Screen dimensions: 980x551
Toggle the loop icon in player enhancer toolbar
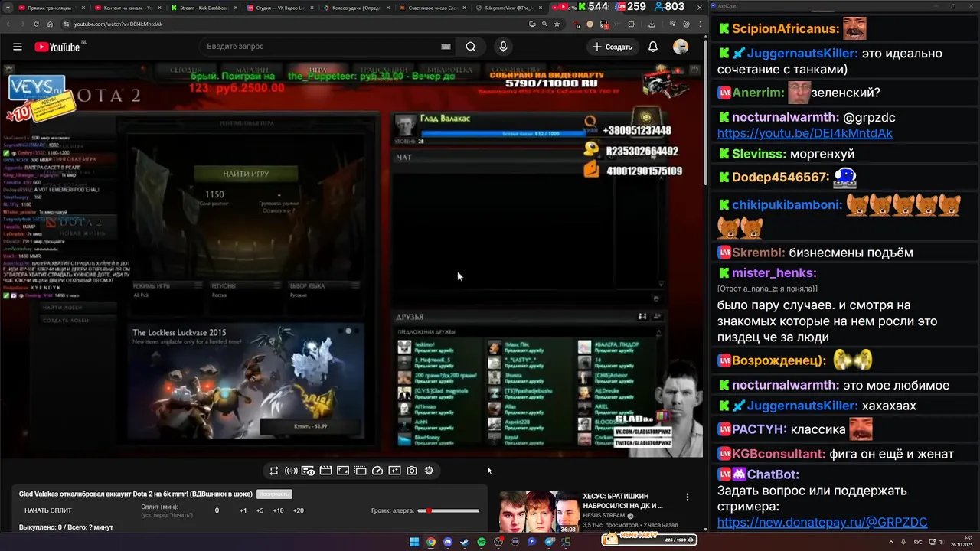[273, 471]
